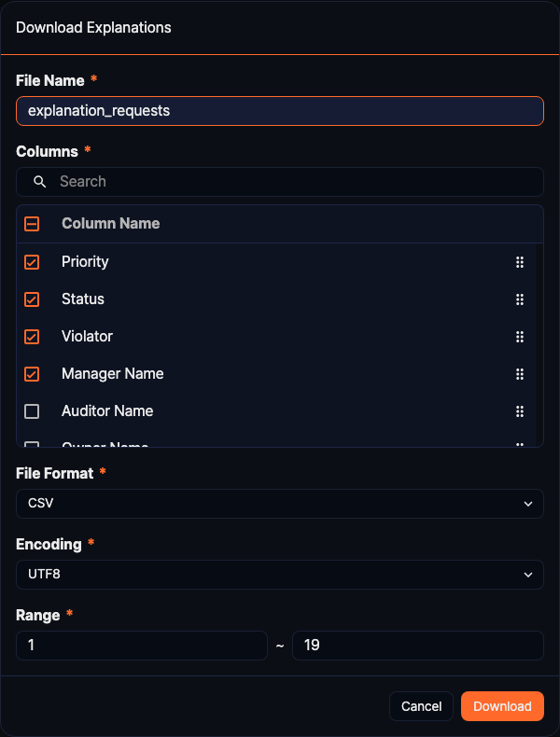Deselect the Manager Name column checkbox
This screenshot has width=560, height=737.
coord(32,374)
